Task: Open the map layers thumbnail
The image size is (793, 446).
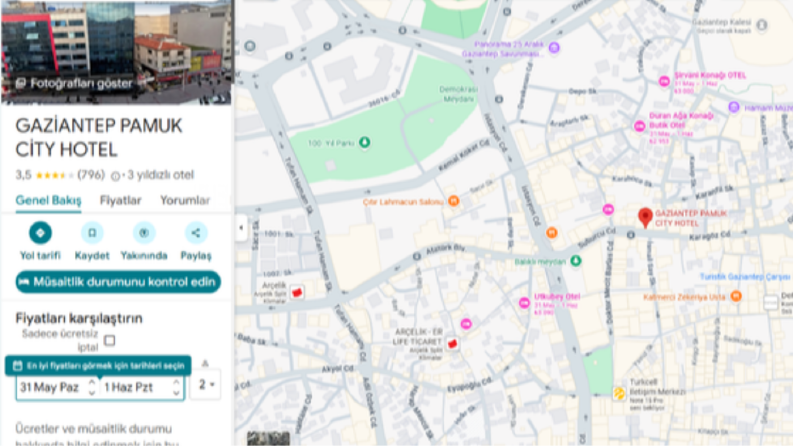Action: (x=268, y=438)
